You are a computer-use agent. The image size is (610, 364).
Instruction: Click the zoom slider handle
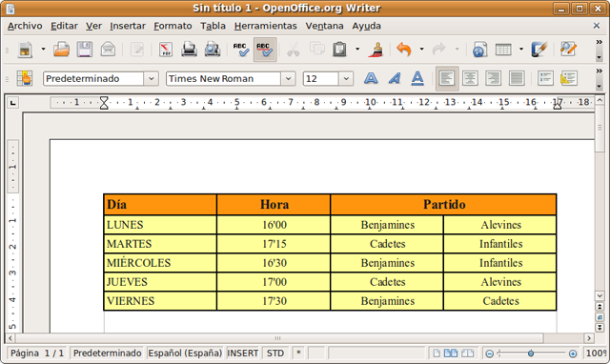531,354
